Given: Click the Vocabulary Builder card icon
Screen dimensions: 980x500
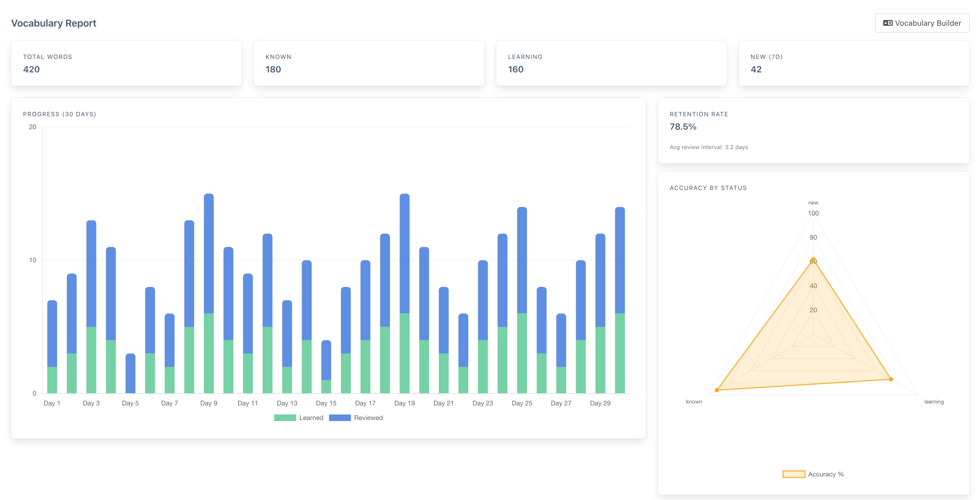Looking at the screenshot, I should click(x=888, y=23).
